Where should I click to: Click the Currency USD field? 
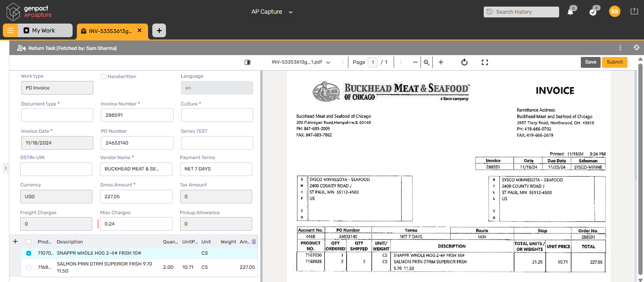point(56,197)
